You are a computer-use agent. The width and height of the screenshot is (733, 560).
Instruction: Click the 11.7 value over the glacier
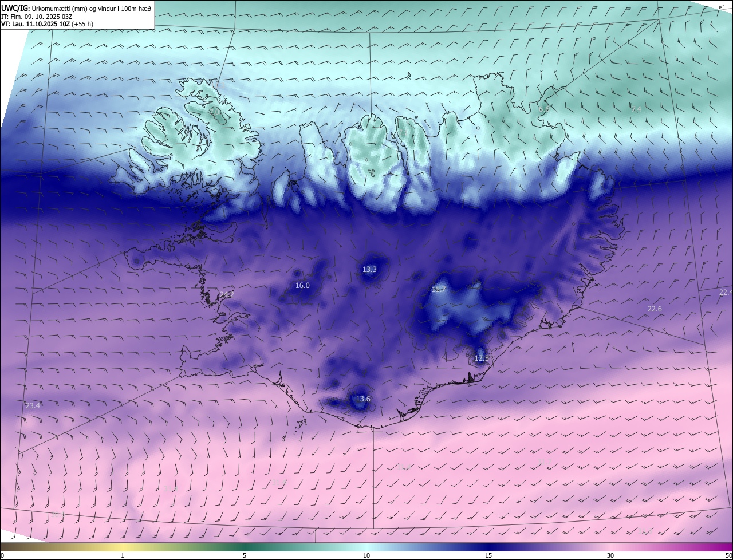click(439, 290)
